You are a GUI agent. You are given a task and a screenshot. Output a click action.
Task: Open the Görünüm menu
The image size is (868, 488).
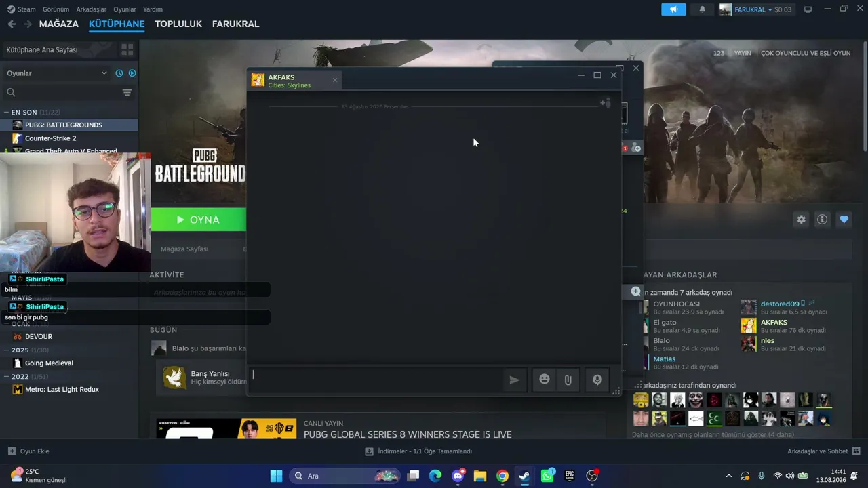(x=56, y=9)
